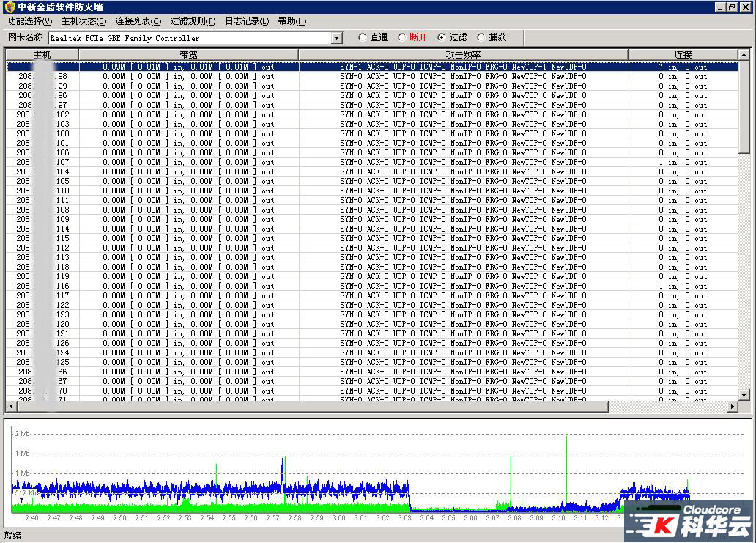Viewport: 756px width, 543px height.
Task: Sort by the 攻击频率 column header
Action: pos(463,54)
